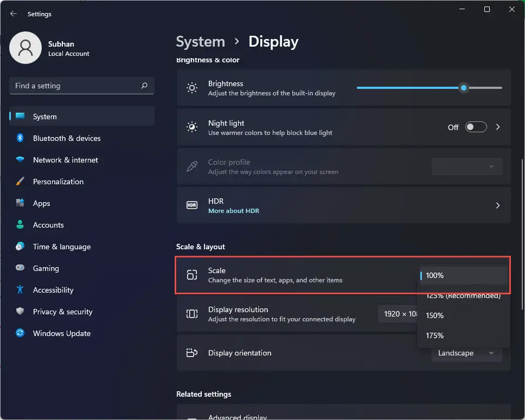Click the Bluetooth & devices icon
Screen dimensions: 525x420
coord(20,138)
